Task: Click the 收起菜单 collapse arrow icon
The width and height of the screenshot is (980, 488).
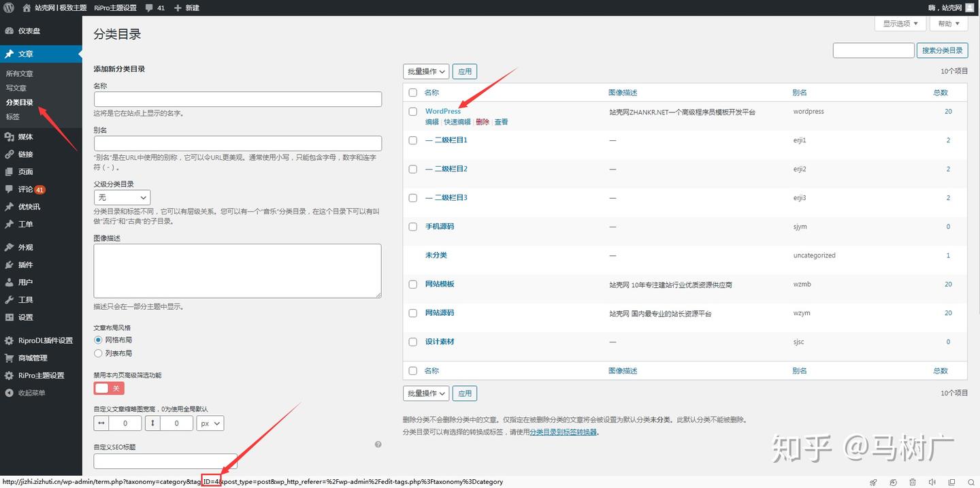Action: [9, 393]
